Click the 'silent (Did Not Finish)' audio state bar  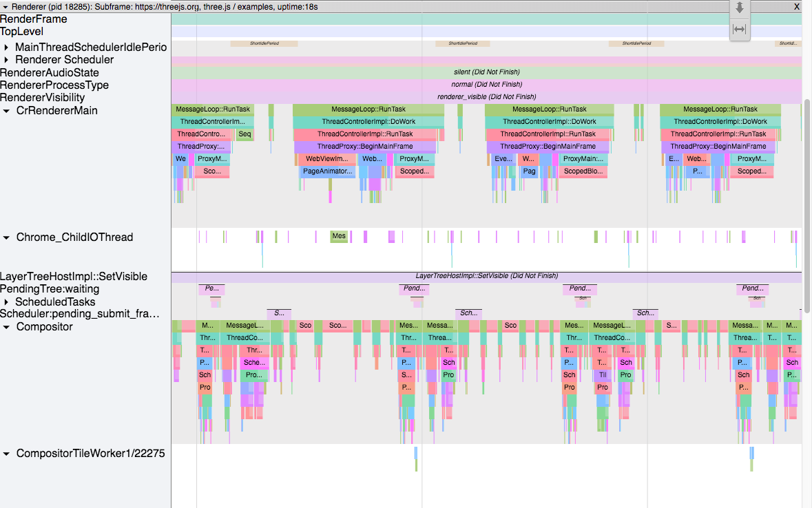tap(486, 72)
